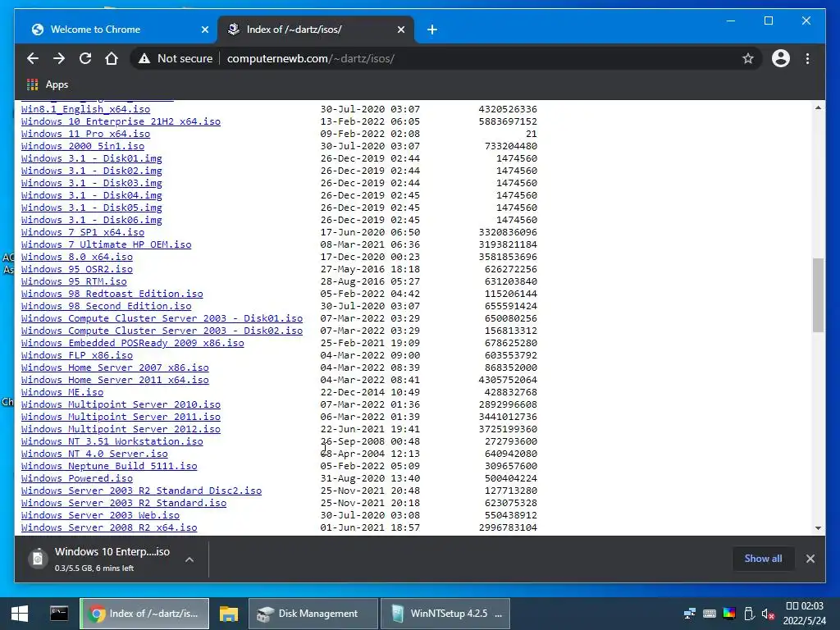Open the taskbar clock and date
The height and width of the screenshot is (630, 840).
(804, 614)
